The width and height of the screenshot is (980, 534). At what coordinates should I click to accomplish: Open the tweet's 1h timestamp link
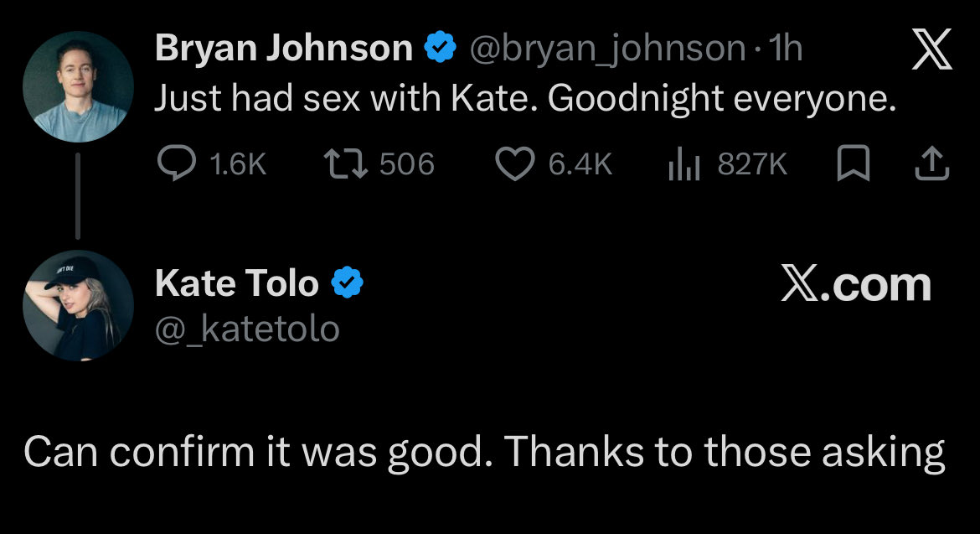tap(787, 49)
